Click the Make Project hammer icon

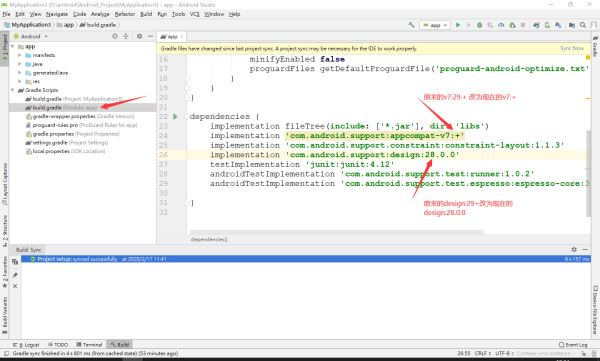click(x=411, y=25)
